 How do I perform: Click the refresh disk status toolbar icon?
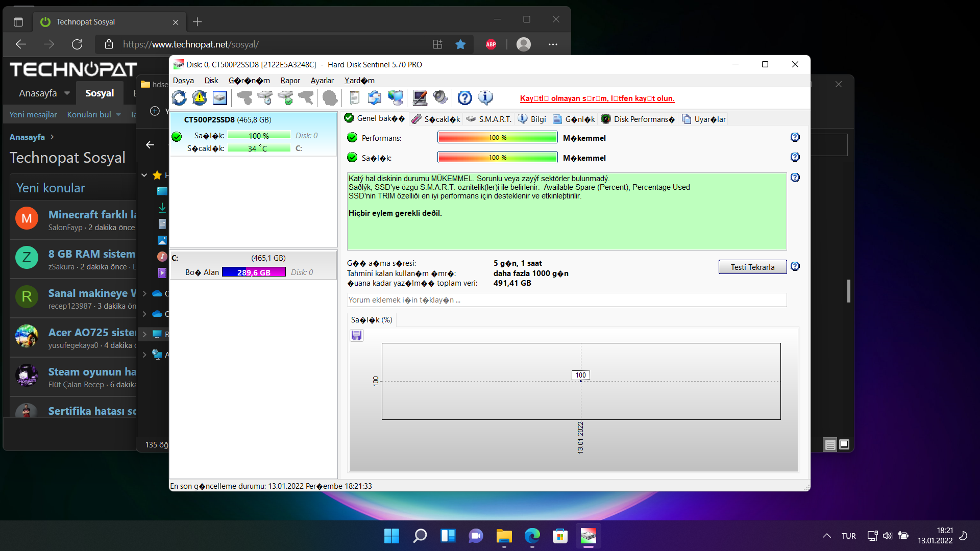click(179, 97)
